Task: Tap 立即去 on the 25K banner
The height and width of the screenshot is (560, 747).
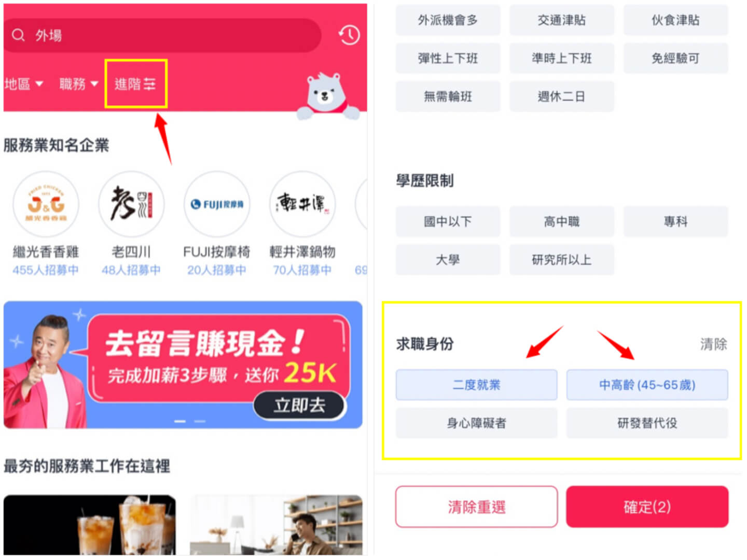Action: (x=299, y=405)
